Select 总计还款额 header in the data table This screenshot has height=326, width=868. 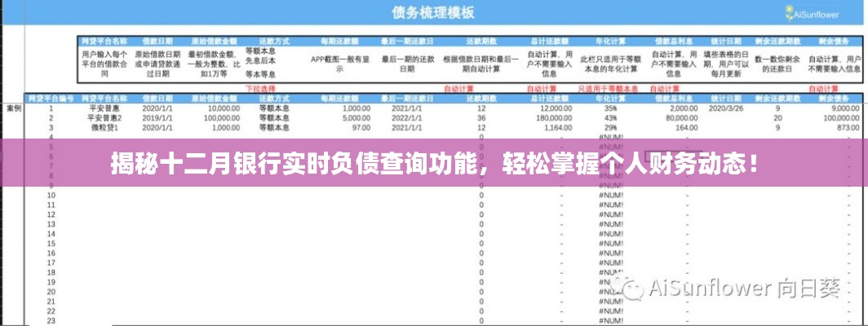click(x=550, y=98)
